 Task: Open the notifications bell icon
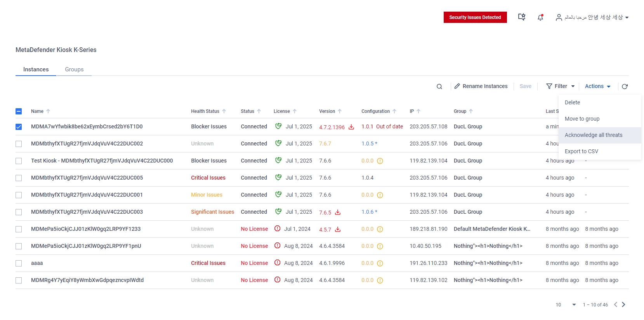coord(540,17)
